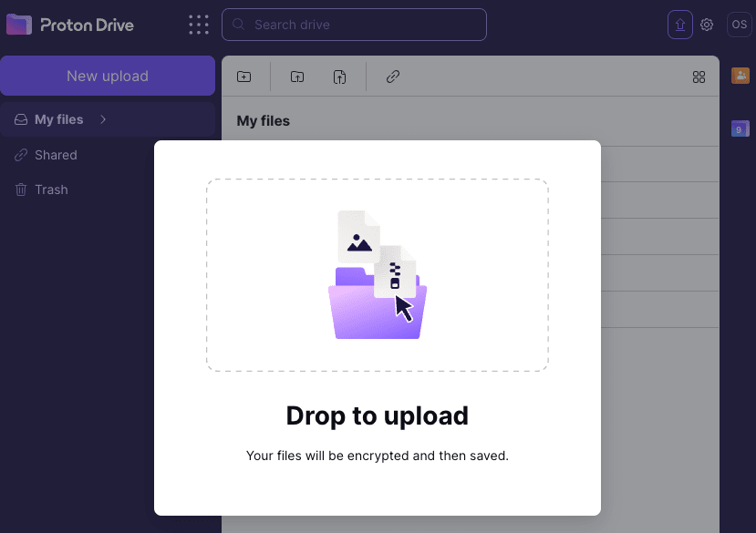The height and width of the screenshot is (533, 756).
Task: Click the upgrade arrow icon in the header
Action: [679, 25]
